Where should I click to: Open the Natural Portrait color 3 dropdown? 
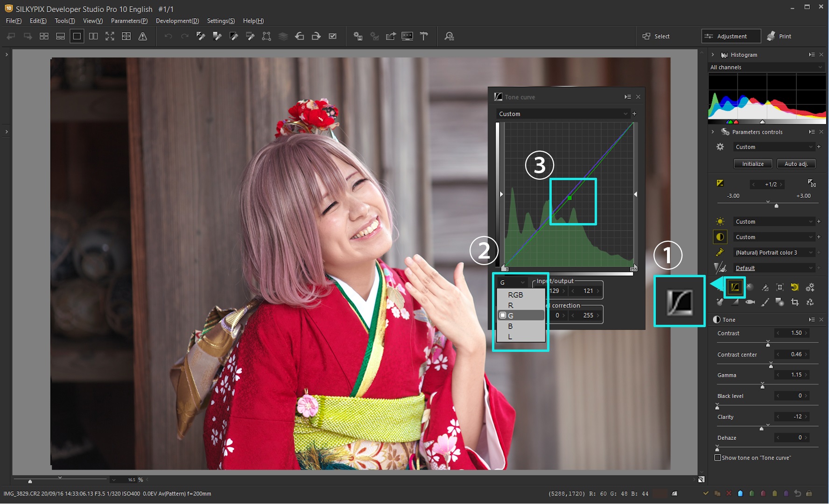point(773,252)
